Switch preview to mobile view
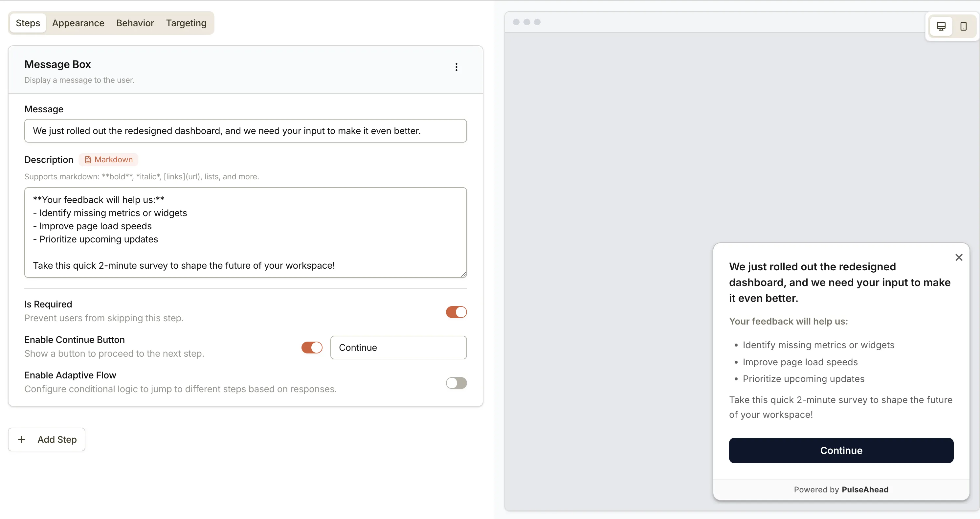Screen dimensions: 980x519 click(x=964, y=26)
